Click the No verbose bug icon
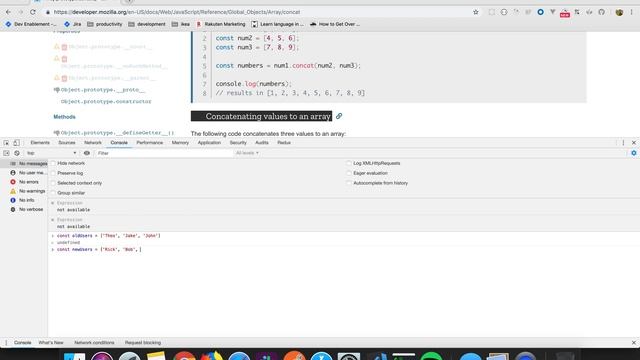The height and width of the screenshot is (360, 640). 13,209
